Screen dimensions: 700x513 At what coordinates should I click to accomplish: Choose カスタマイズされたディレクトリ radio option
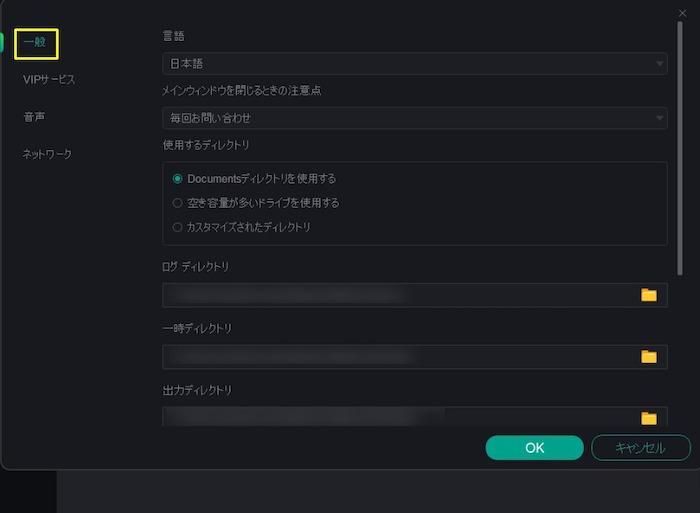(x=177, y=227)
